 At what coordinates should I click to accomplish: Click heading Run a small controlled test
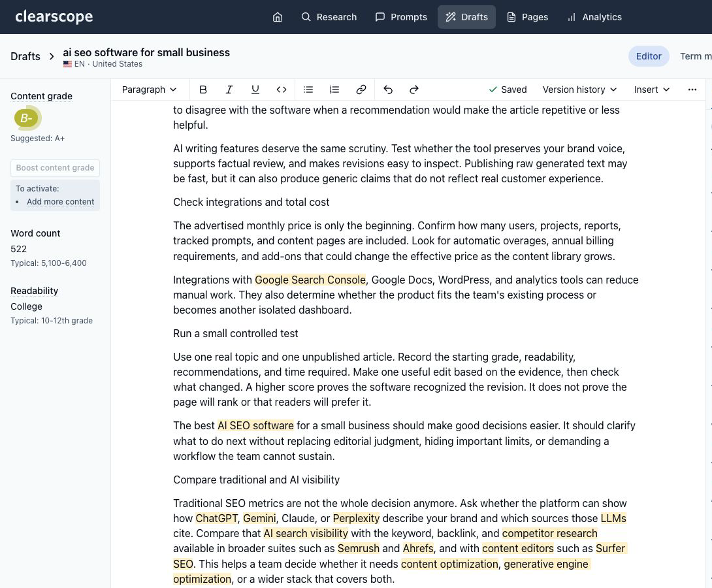[x=236, y=333]
